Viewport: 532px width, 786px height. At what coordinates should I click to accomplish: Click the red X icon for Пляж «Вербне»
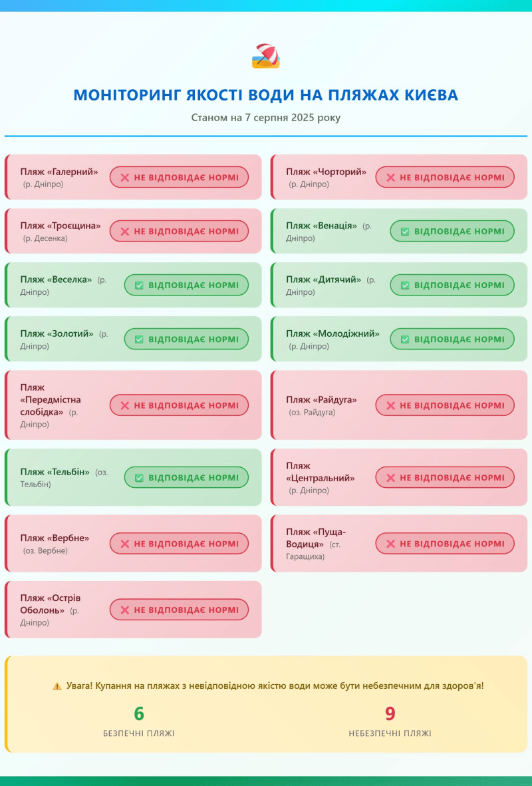pos(125,544)
